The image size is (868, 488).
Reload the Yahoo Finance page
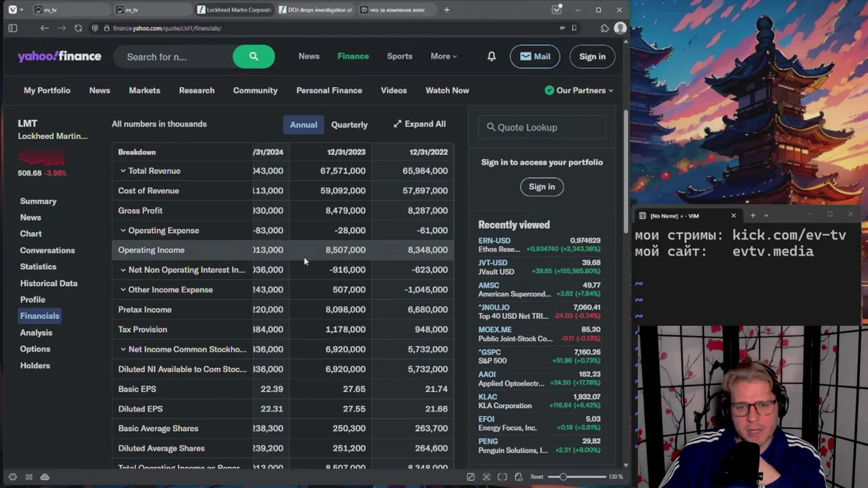[78, 28]
